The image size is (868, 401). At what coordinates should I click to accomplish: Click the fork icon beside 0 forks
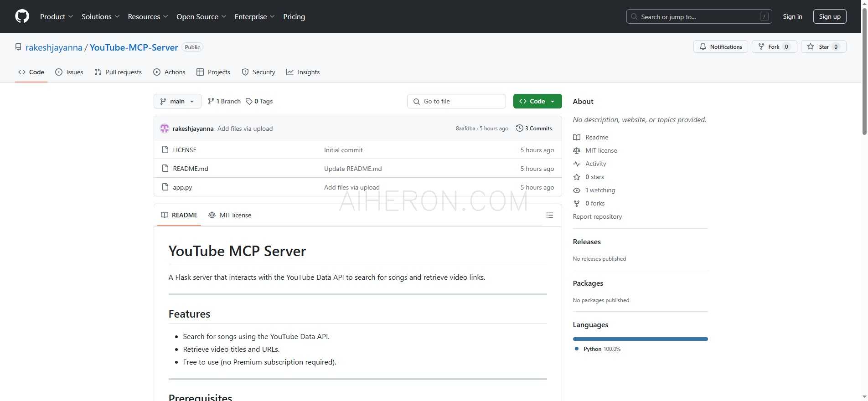click(x=577, y=203)
